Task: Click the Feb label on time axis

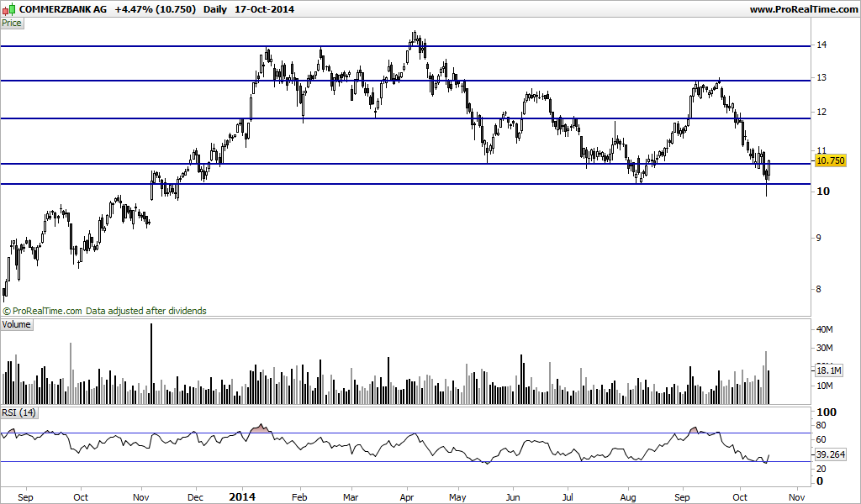Action: coord(299,497)
